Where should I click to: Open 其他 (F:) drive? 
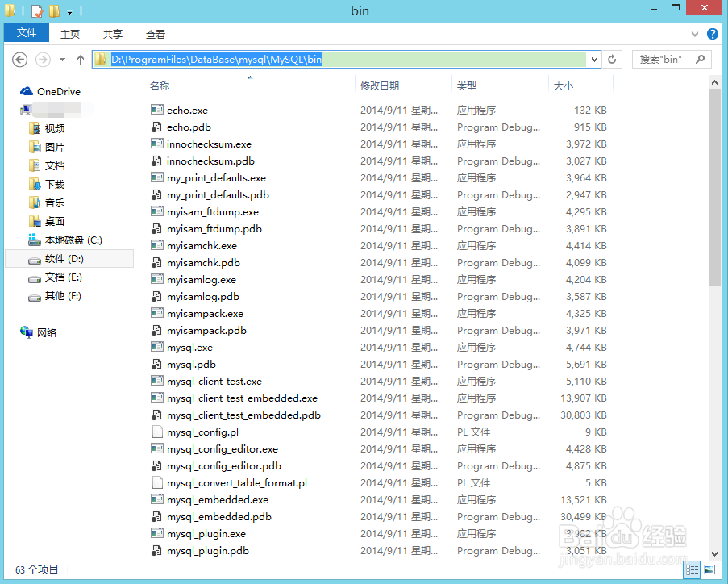(55, 296)
